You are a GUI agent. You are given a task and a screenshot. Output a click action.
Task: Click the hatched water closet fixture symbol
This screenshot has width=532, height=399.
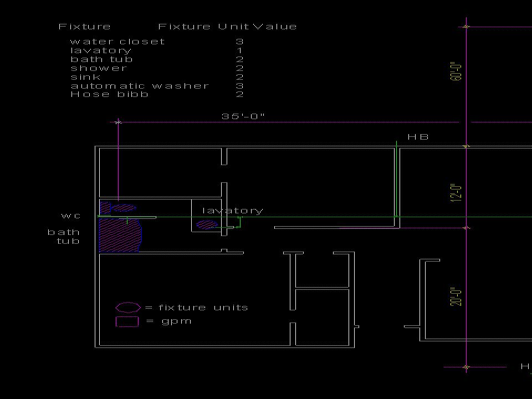(117, 207)
